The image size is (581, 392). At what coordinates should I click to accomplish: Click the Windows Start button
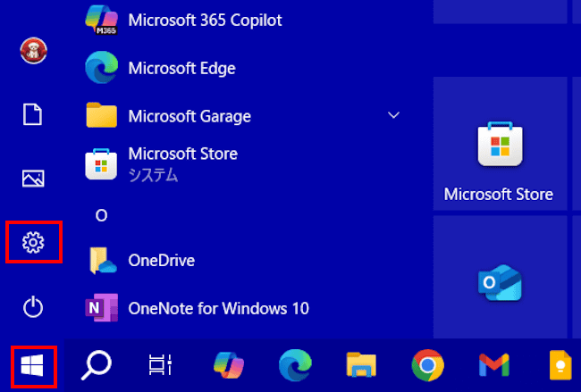coord(32,366)
